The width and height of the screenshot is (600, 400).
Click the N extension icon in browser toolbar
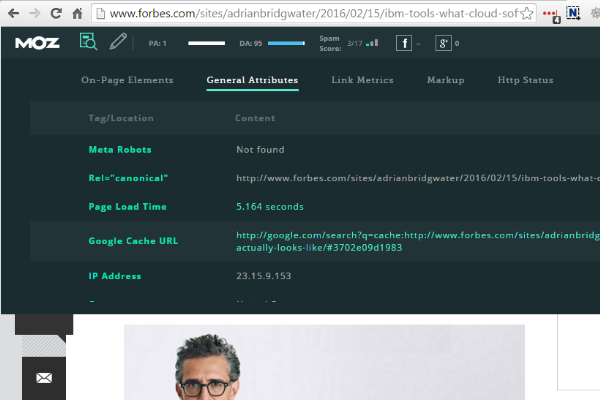(x=573, y=14)
